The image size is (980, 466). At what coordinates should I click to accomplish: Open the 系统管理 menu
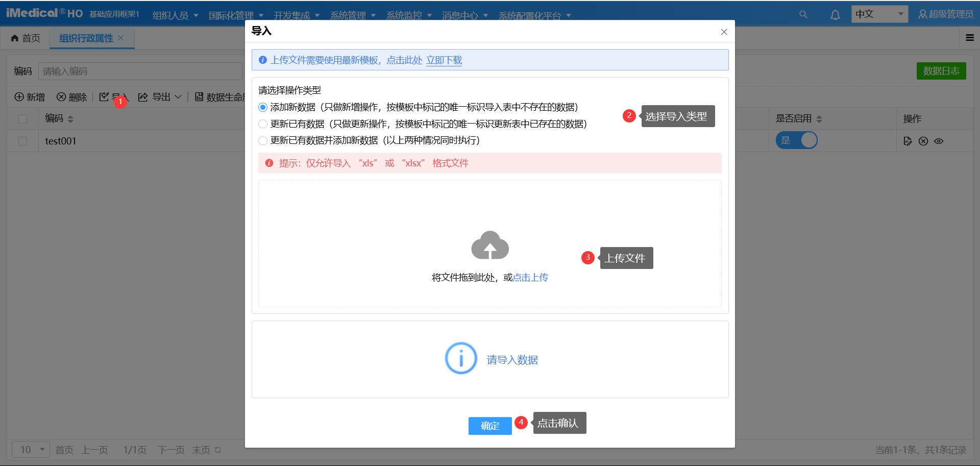pos(353,15)
